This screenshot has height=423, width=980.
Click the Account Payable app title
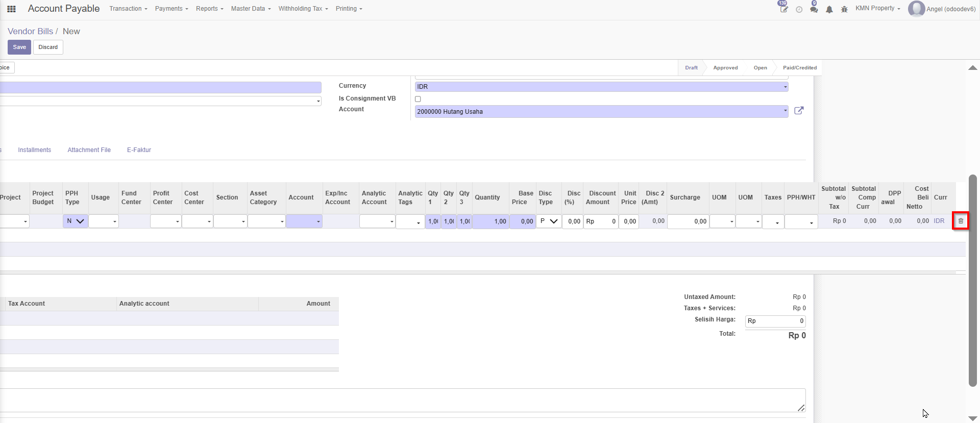pos(64,9)
